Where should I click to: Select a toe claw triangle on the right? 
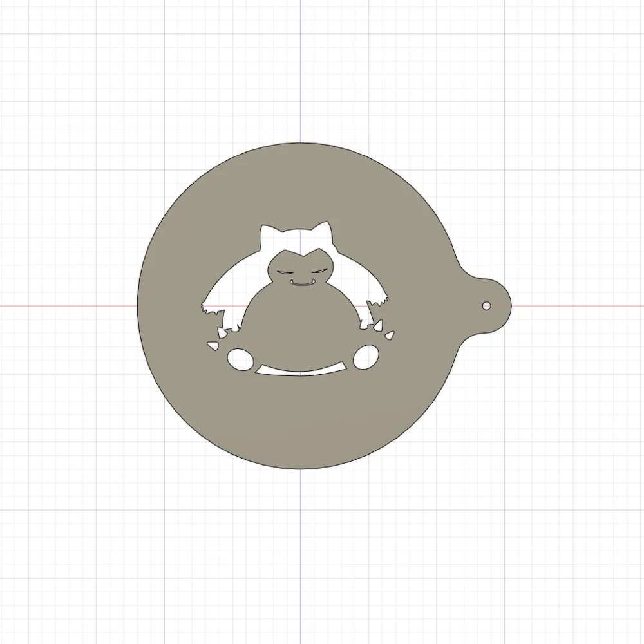coord(377,327)
